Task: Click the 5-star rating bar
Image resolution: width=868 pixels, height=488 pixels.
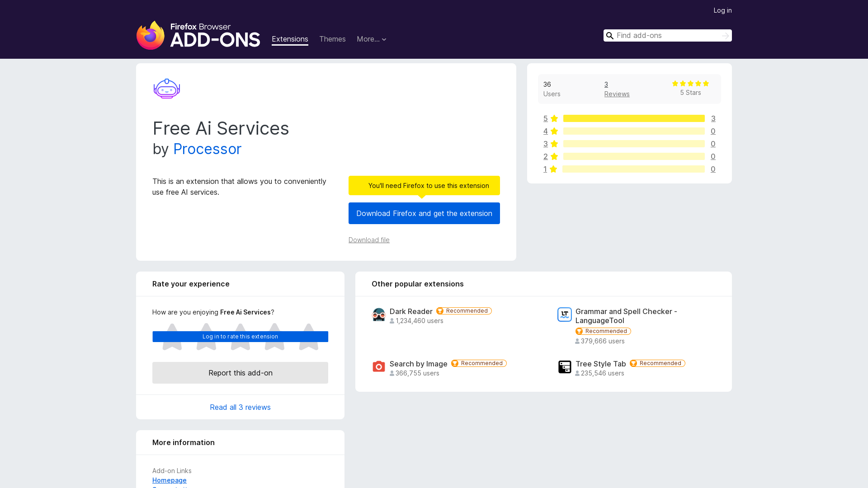Action: (x=634, y=118)
